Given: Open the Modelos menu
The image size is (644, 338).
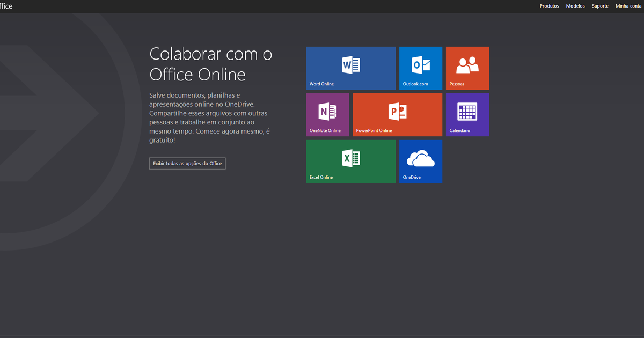Looking at the screenshot, I should 575,6.
